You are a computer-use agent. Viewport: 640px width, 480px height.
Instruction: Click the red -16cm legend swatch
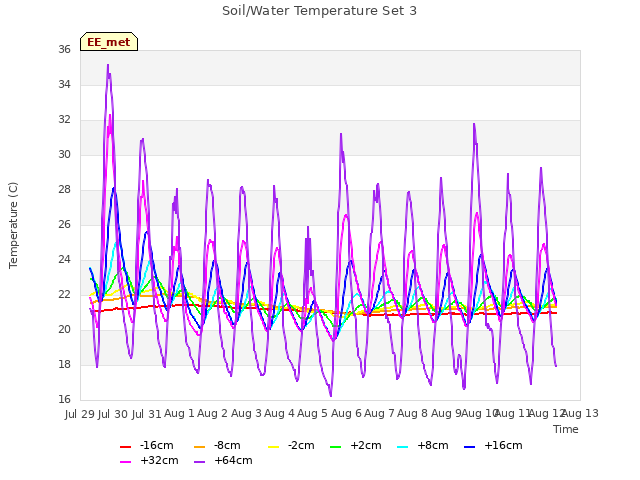coord(125,447)
